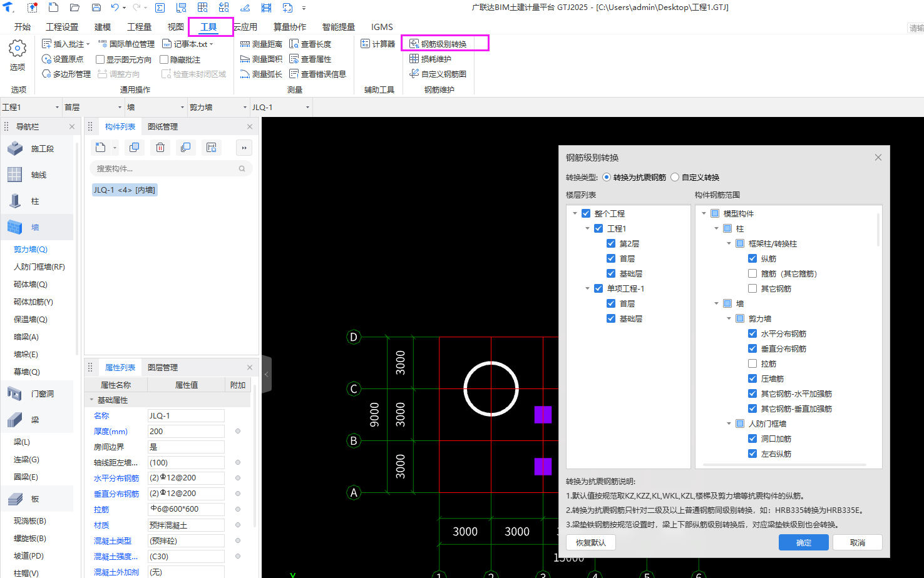924x578 pixels.
Task: Open 损耗维护 tool
Action: (431, 59)
